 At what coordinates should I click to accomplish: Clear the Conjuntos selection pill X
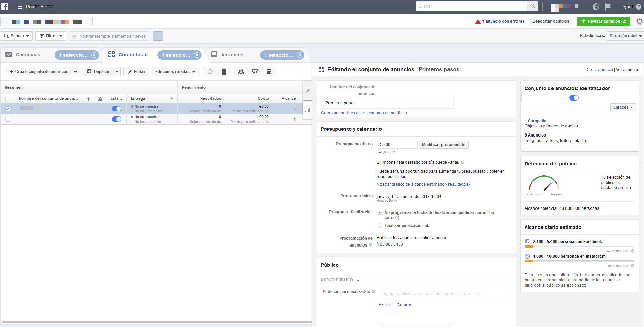(x=197, y=55)
